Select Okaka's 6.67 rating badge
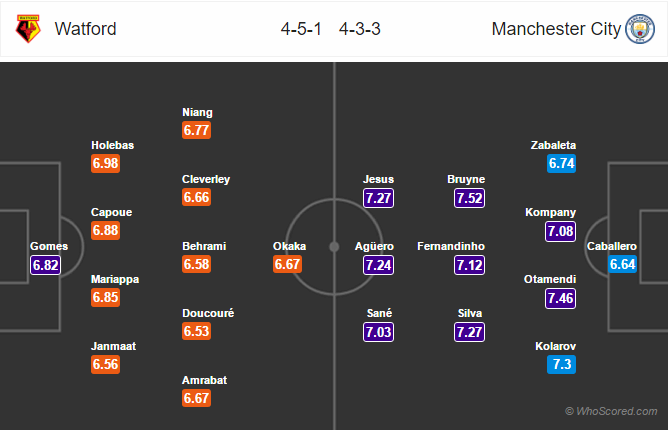Viewport: 668px width, 430px height. click(x=288, y=265)
